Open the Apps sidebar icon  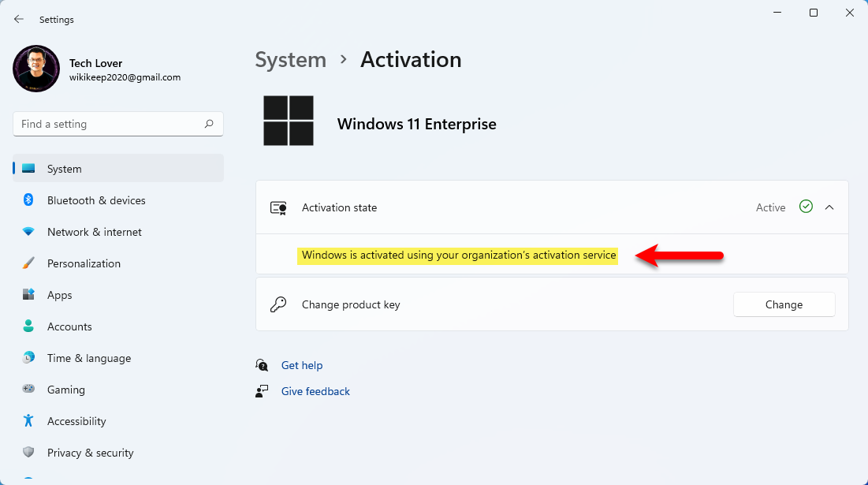[28, 294]
